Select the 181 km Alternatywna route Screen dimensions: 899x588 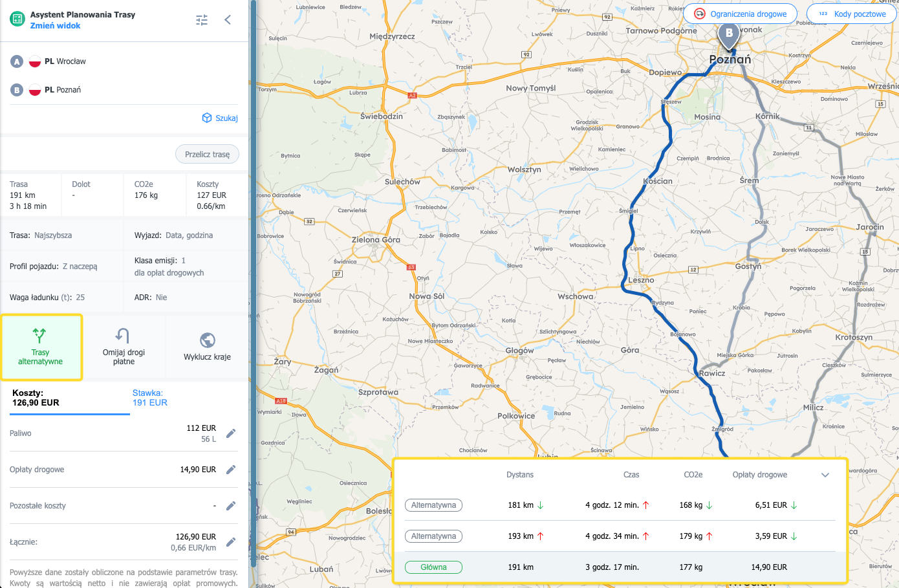(x=433, y=505)
